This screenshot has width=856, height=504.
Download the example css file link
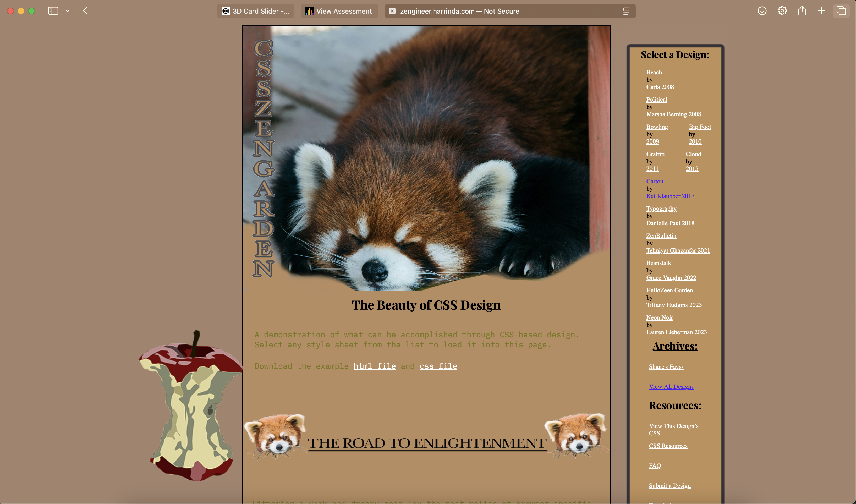point(438,366)
